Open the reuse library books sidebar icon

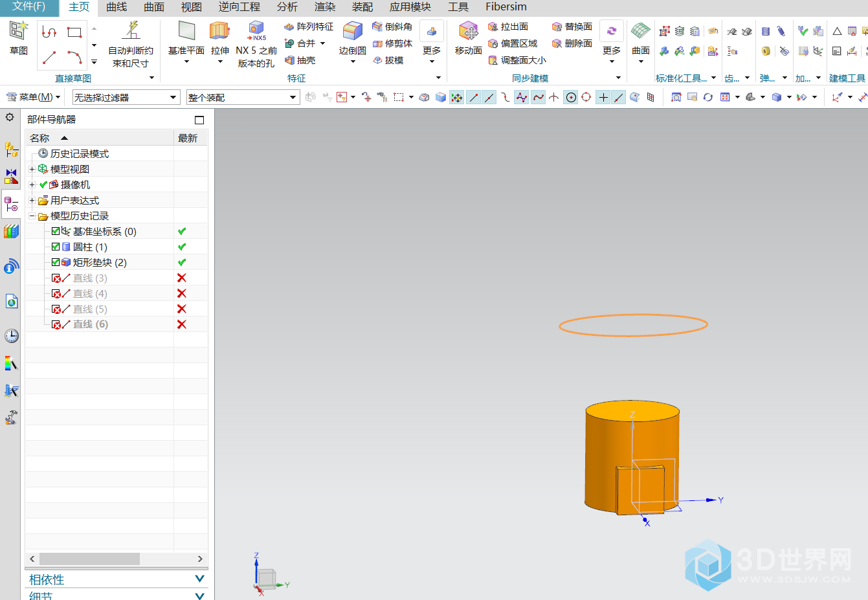[x=12, y=231]
